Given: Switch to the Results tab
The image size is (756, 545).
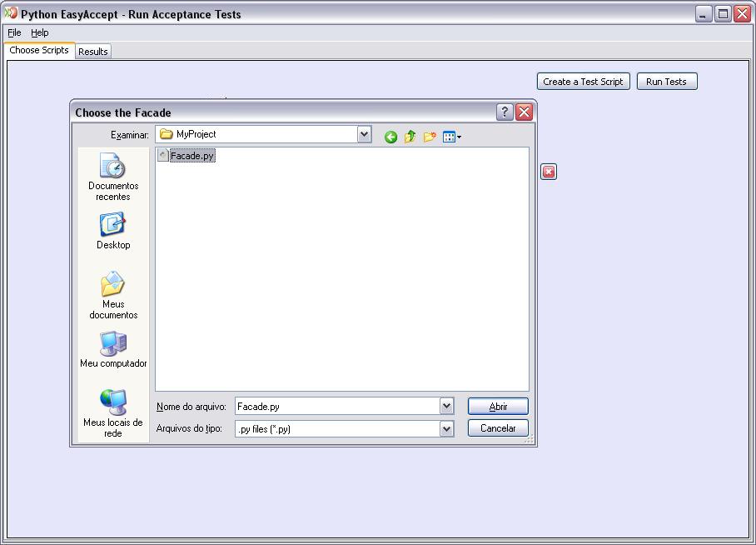Looking at the screenshot, I should click(x=92, y=51).
